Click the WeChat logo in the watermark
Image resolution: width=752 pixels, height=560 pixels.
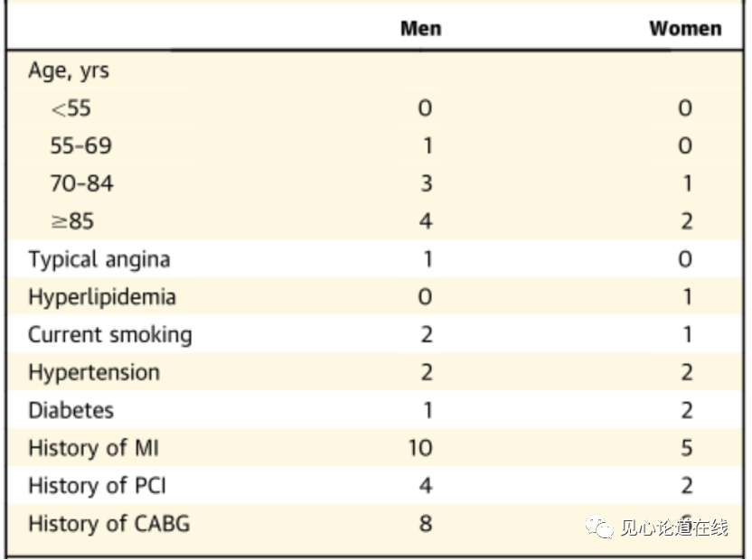(598, 527)
